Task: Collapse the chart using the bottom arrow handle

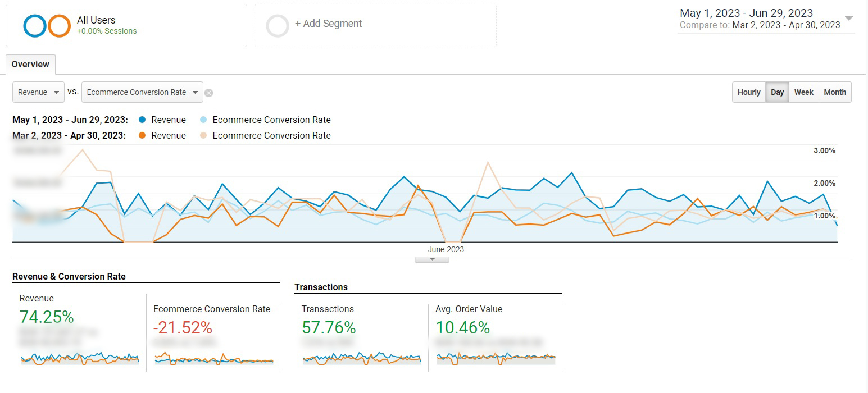Action: tap(432, 259)
